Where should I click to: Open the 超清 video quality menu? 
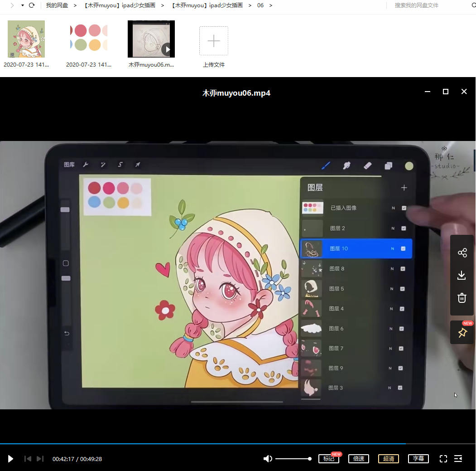point(389,459)
